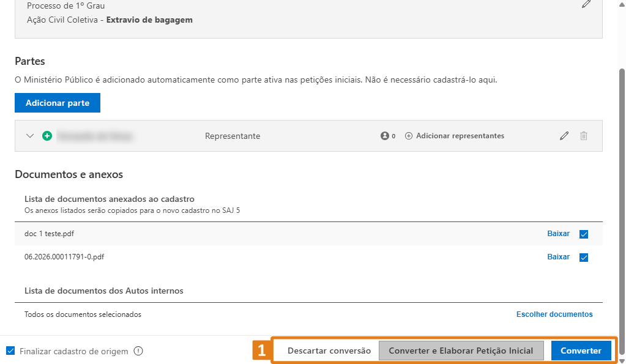
Task: Expand the party row chevron
Action: (30, 136)
